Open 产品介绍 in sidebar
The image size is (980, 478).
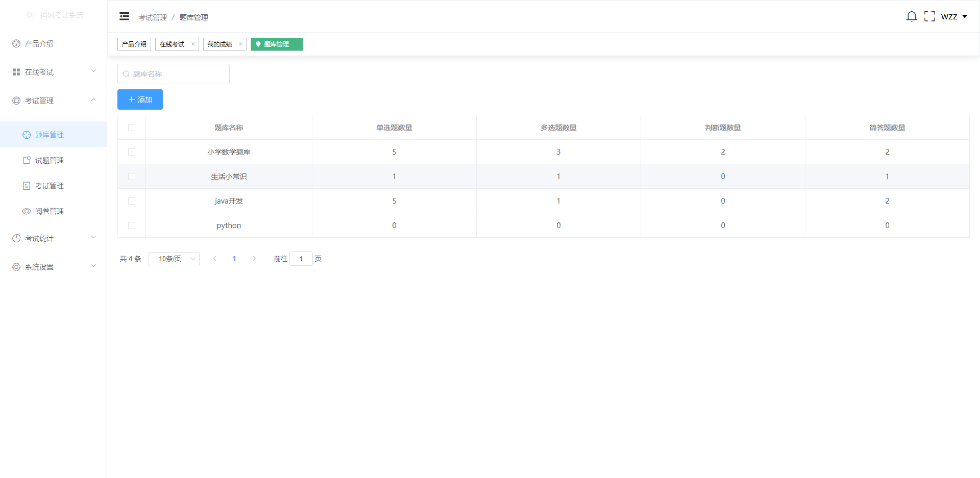(54, 44)
